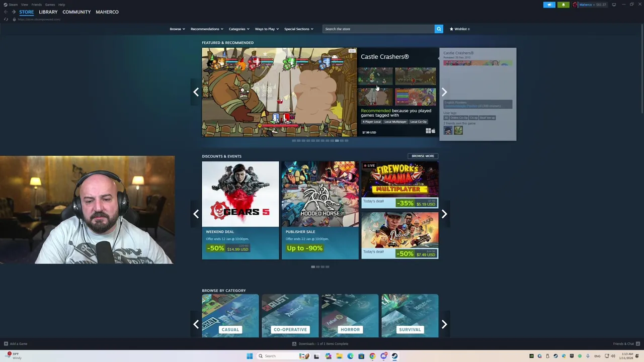Switch to the STORE tab

(x=26, y=12)
